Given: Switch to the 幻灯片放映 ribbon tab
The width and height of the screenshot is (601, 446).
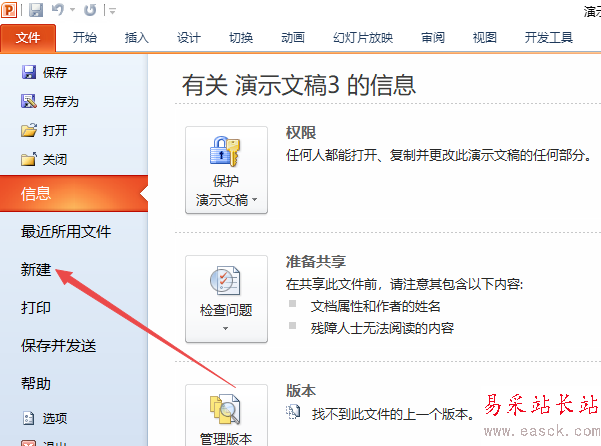Looking at the screenshot, I should (x=363, y=38).
